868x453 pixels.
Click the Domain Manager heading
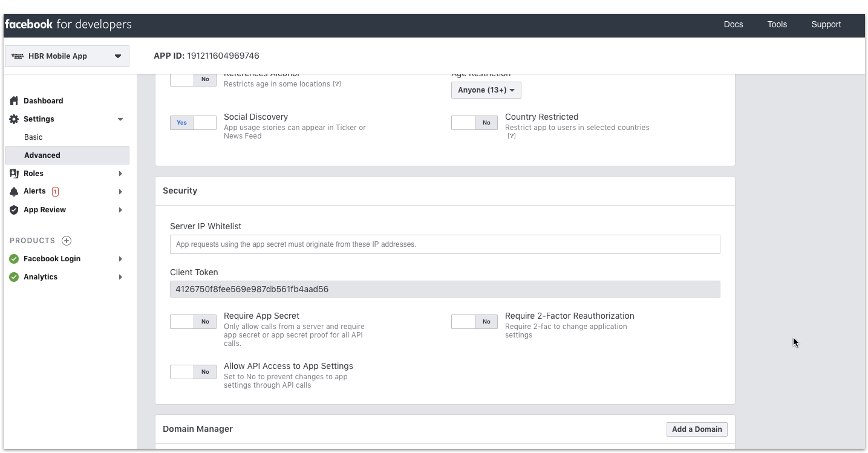coord(198,429)
